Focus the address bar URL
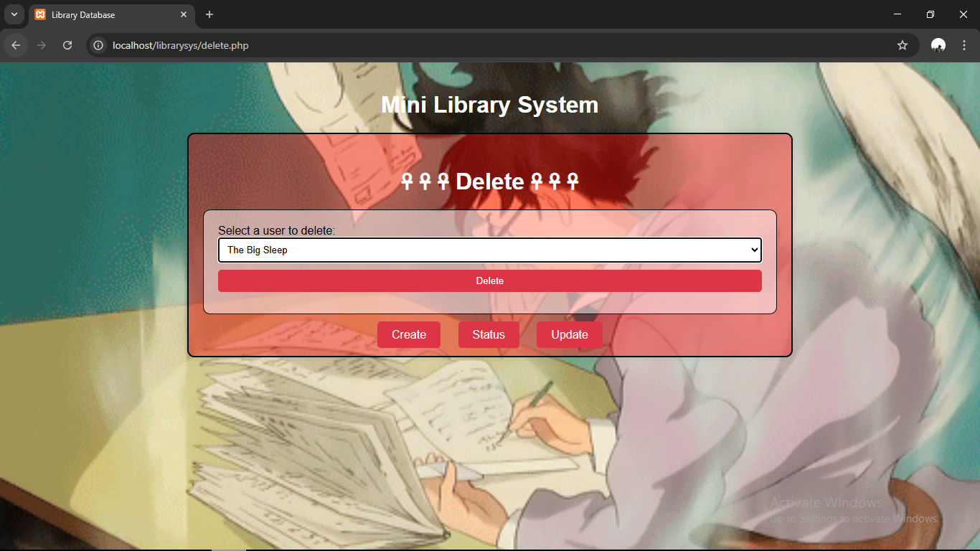 (430, 45)
